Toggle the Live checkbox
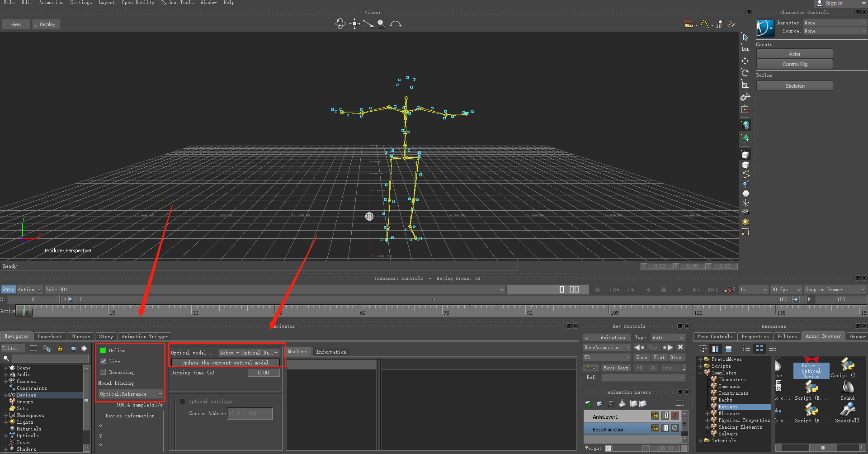Image resolution: width=868 pixels, height=454 pixels. (103, 361)
